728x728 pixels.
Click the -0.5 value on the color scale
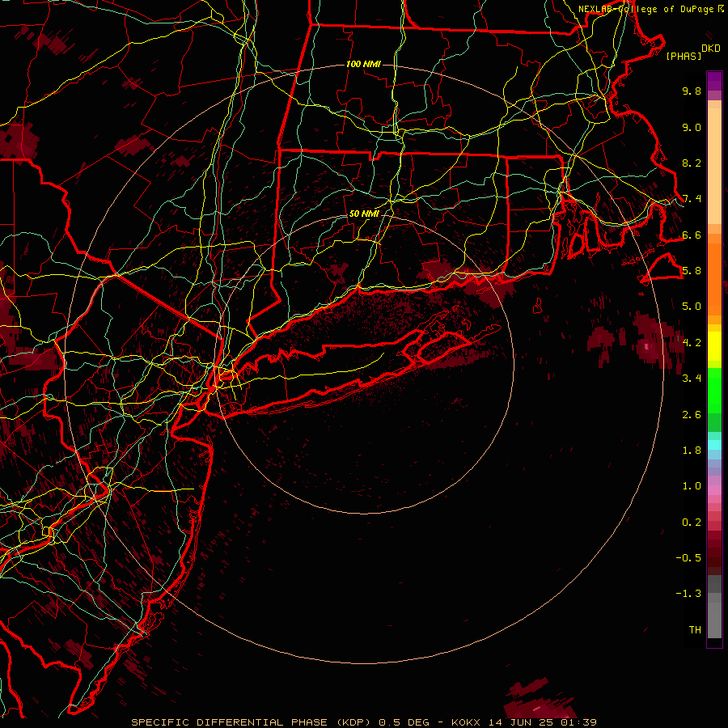pyautogui.click(x=688, y=558)
